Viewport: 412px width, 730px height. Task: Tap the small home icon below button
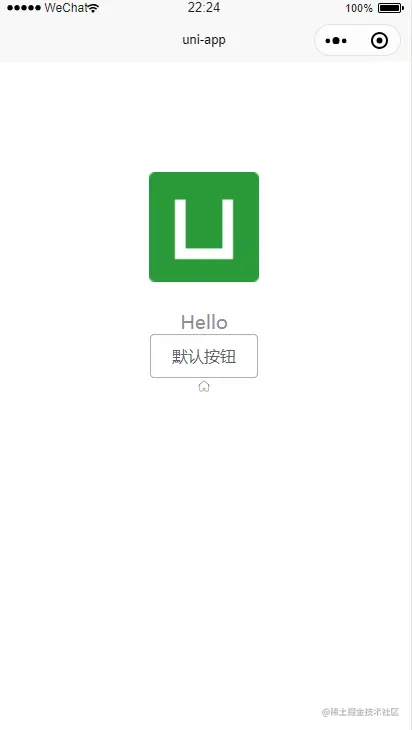click(x=204, y=386)
